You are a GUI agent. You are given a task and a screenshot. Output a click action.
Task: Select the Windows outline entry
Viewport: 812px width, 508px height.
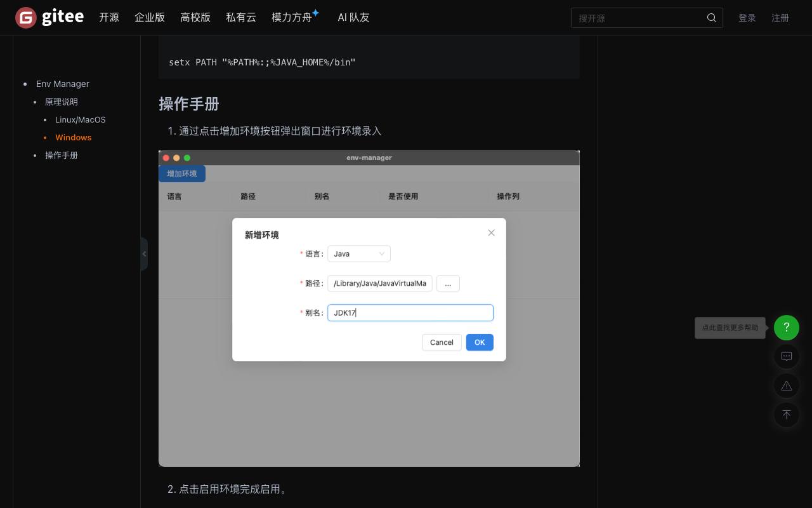74,137
